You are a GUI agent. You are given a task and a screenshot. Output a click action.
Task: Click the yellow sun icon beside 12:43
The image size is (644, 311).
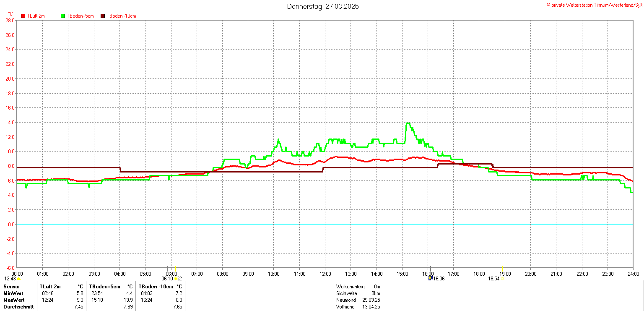pyautogui.click(x=19, y=279)
